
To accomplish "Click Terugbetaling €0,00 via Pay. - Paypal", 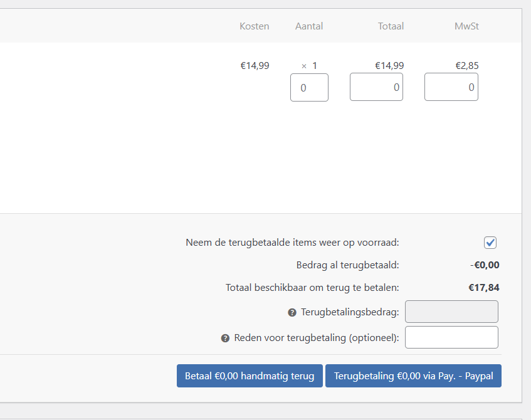I will (x=413, y=375).
